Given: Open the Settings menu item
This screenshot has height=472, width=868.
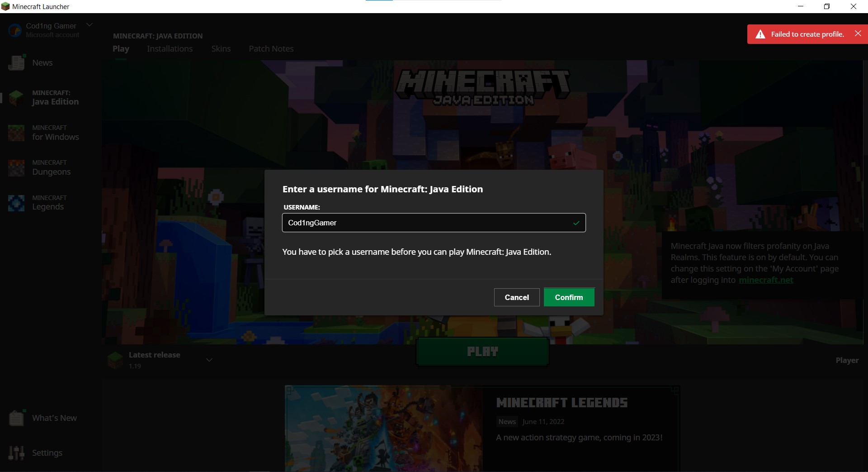Looking at the screenshot, I should [47, 453].
